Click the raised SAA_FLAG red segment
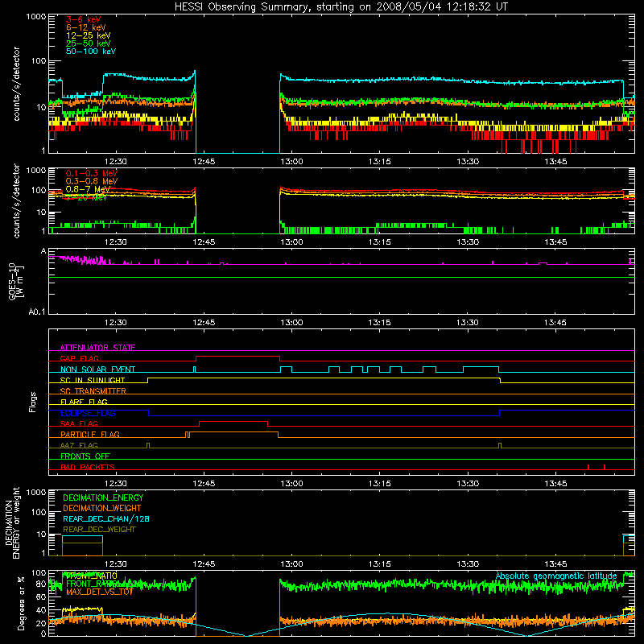Screen dimensions: 644x644 (x=233, y=421)
